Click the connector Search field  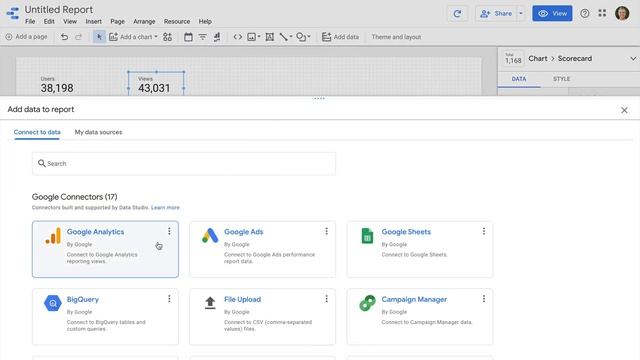pyautogui.click(x=184, y=164)
